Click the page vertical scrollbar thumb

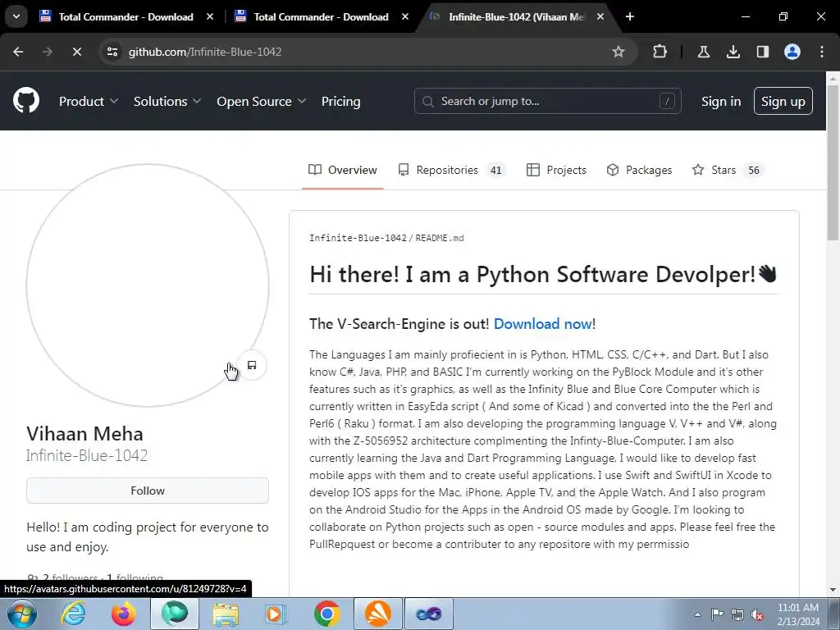click(x=833, y=163)
